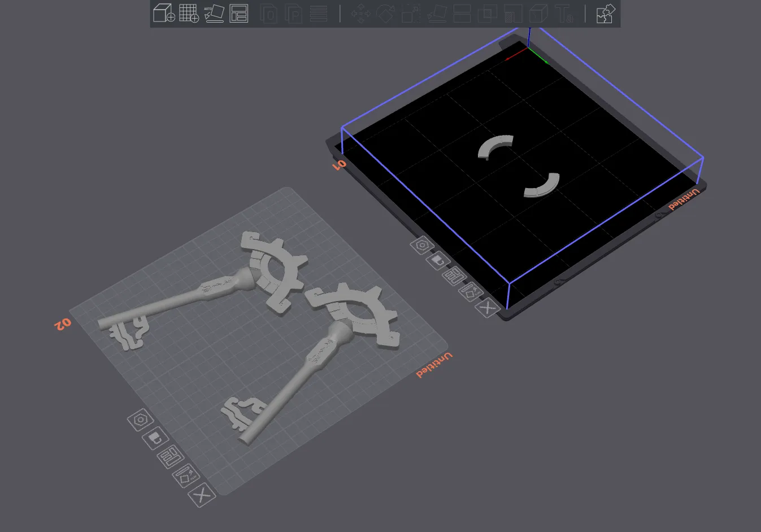Open the variable layer height tool
This screenshot has height=532, width=761.
[319, 13]
